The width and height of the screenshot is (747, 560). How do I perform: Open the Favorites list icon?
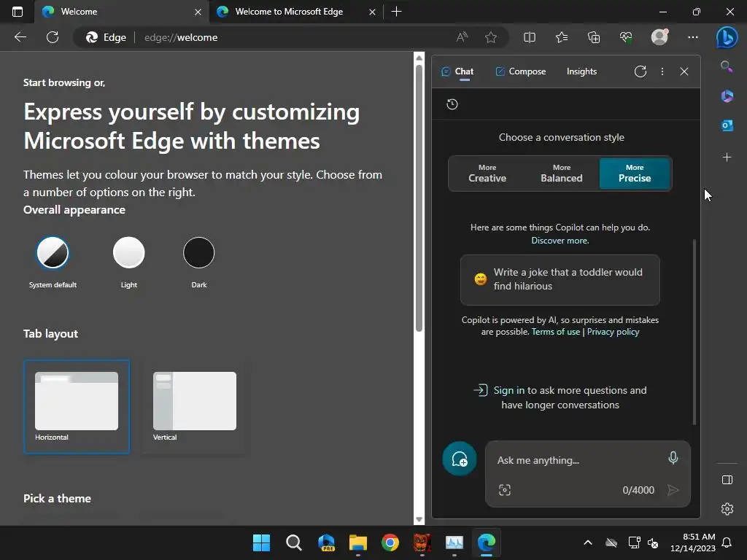562,37
